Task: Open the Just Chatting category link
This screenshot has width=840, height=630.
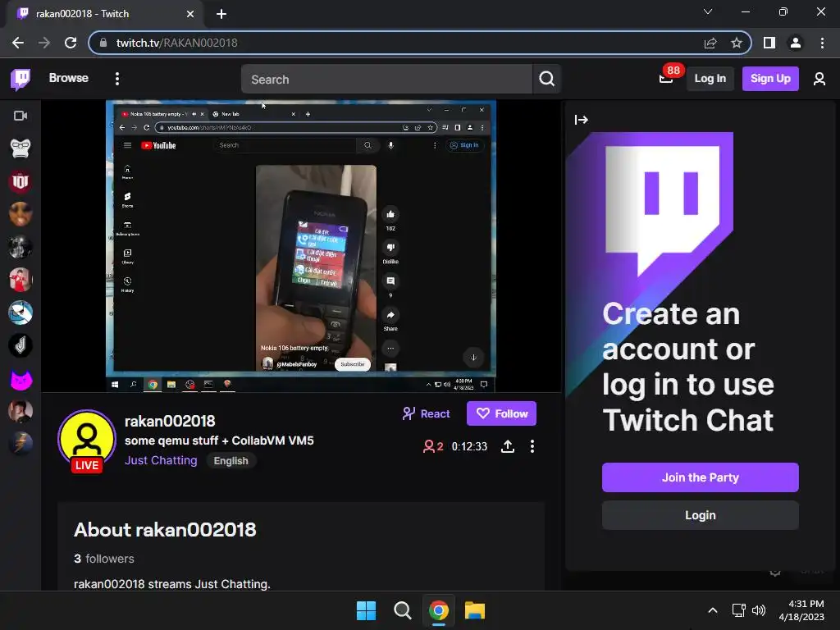Action: (161, 460)
